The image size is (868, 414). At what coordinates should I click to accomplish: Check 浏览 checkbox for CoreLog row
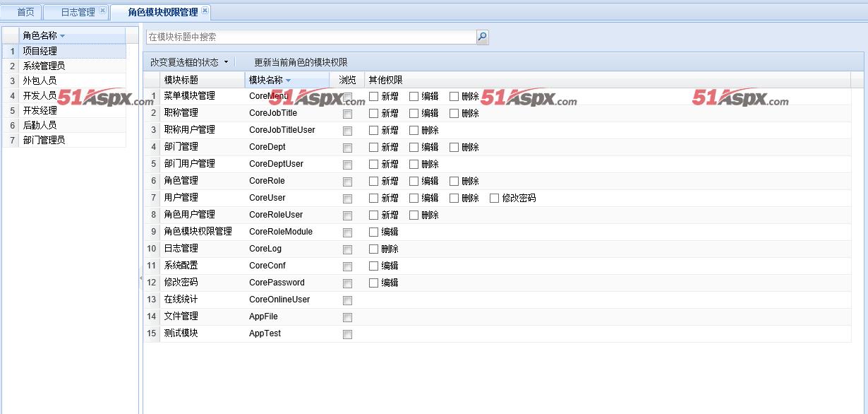347,249
